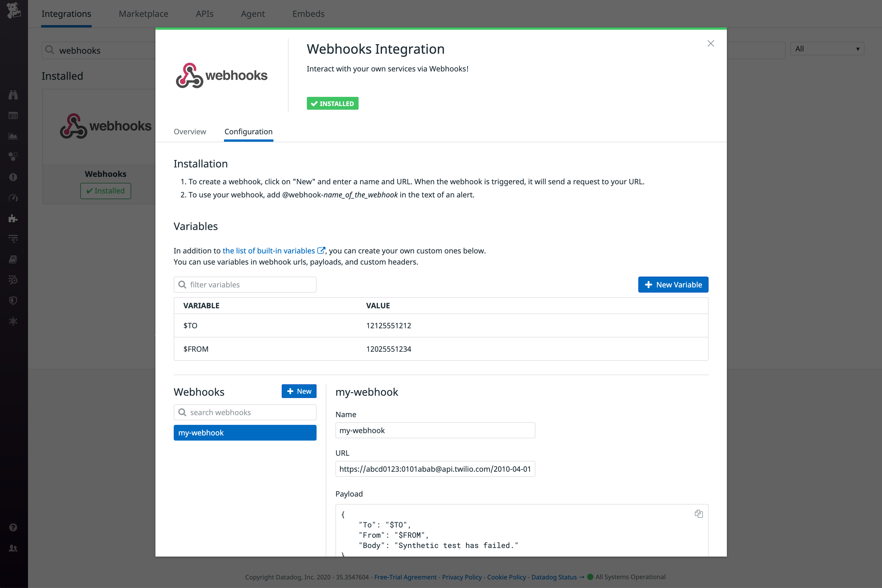Switch to the Overview tab
Screen dimensions: 882x588
click(x=190, y=132)
